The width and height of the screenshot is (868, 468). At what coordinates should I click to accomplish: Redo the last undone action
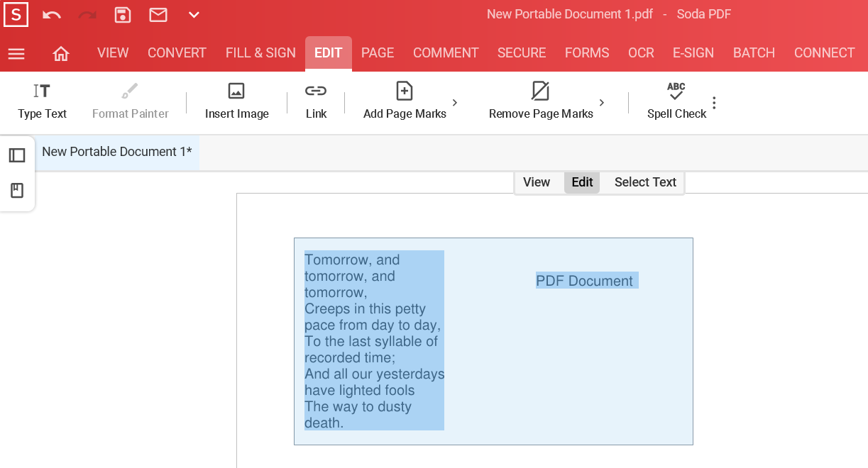pyautogui.click(x=87, y=15)
